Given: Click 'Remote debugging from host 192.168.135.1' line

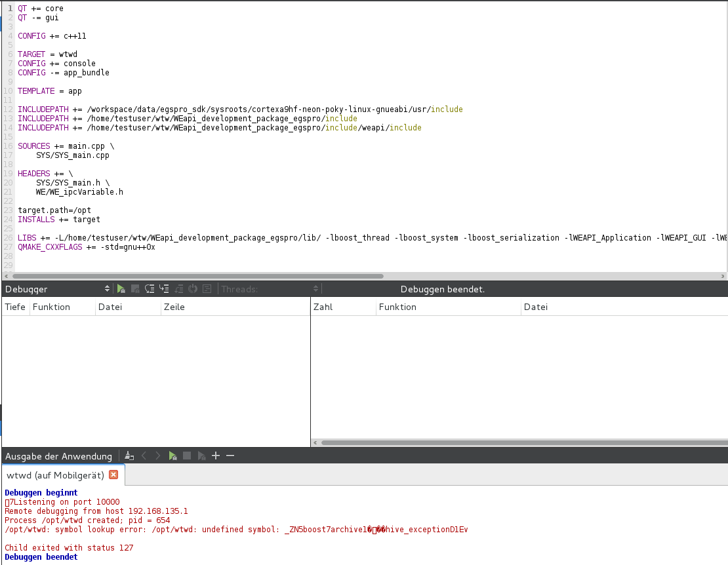Looking at the screenshot, I should 96,511.
